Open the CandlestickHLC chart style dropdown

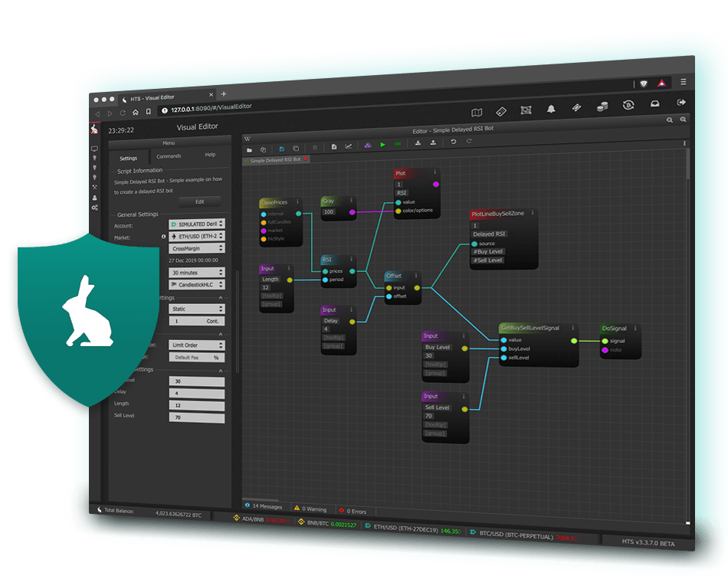pyautogui.click(x=196, y=284)
